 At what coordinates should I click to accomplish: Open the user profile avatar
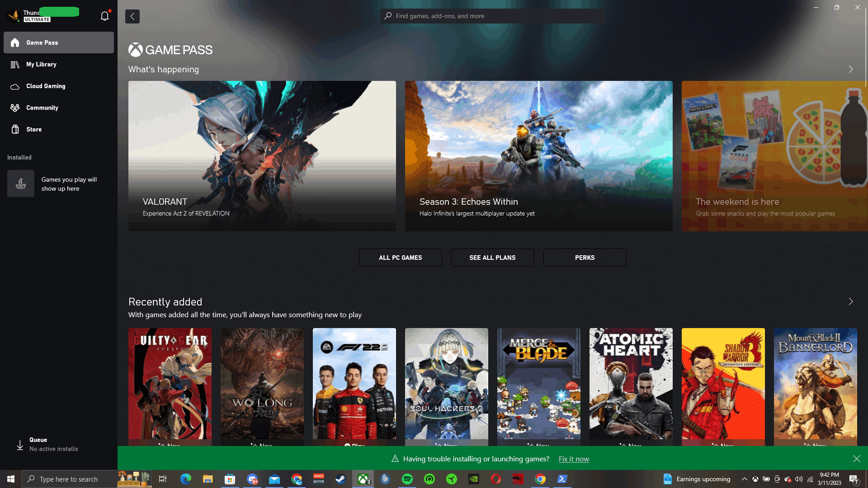(x=14, y=15)
